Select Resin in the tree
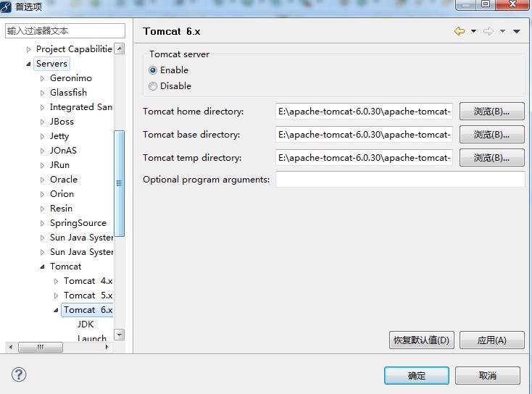This screenshot has height=394, width=532. coord(61,209)
